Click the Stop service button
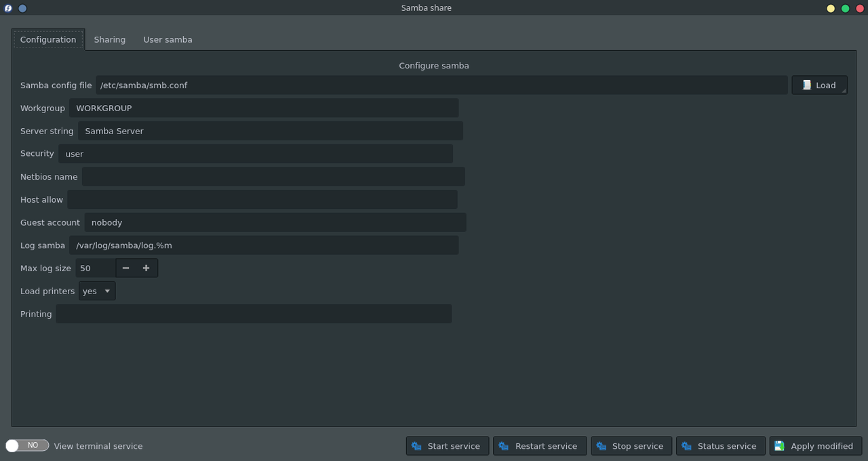 click(631, 445)
